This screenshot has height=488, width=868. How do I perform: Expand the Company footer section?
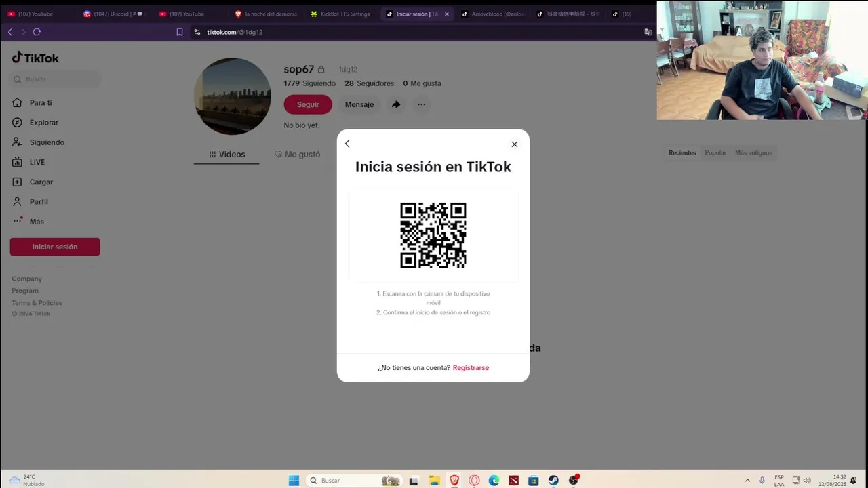point(26,279)
